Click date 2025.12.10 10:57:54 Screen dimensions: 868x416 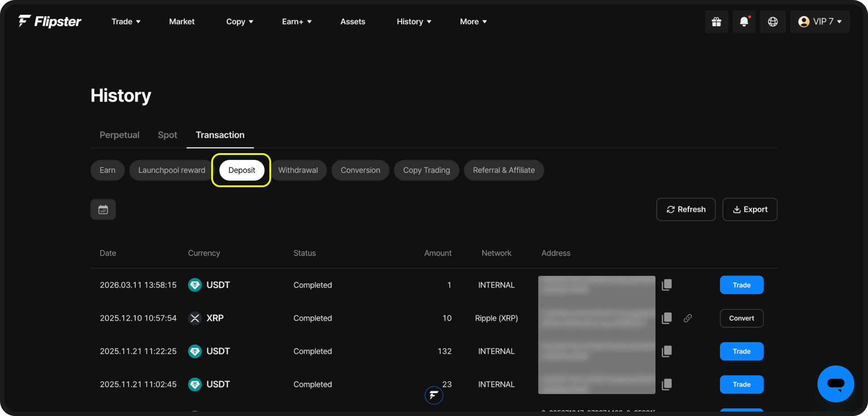(138, 318)
